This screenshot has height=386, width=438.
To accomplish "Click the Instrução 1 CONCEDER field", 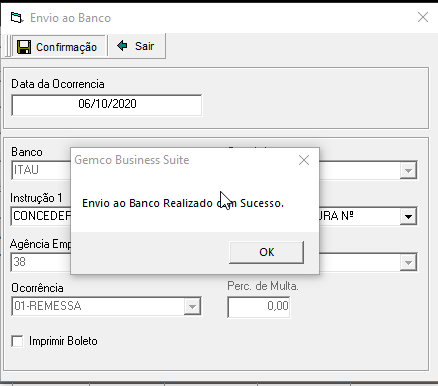I will click(41, 216).
